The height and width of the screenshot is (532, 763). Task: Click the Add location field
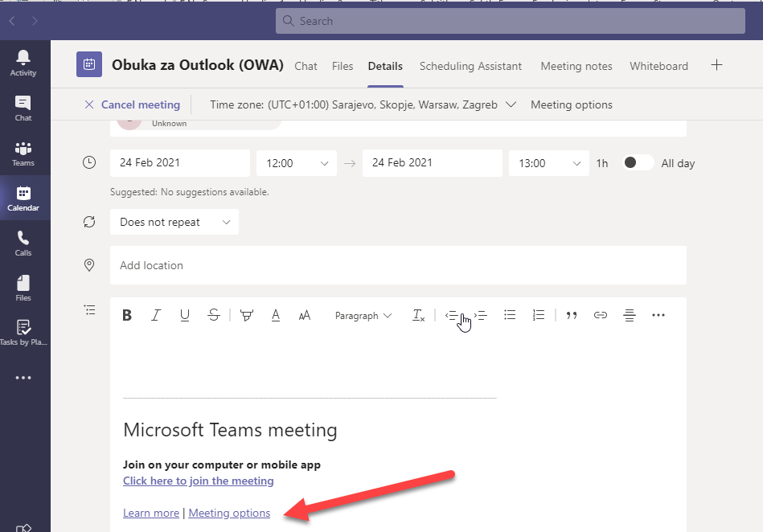(398, 265)
